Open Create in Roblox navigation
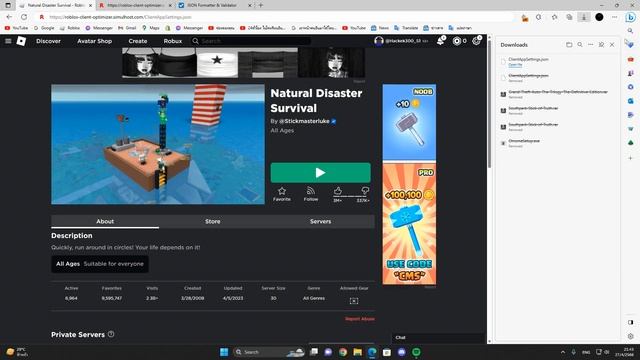This screenshot has width=640, height=360. (x=138, y=41)
